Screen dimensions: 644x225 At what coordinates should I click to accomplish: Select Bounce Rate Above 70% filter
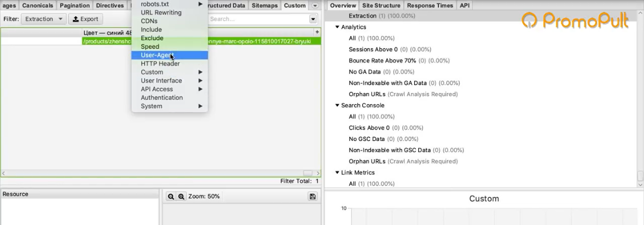pos(382,60)
